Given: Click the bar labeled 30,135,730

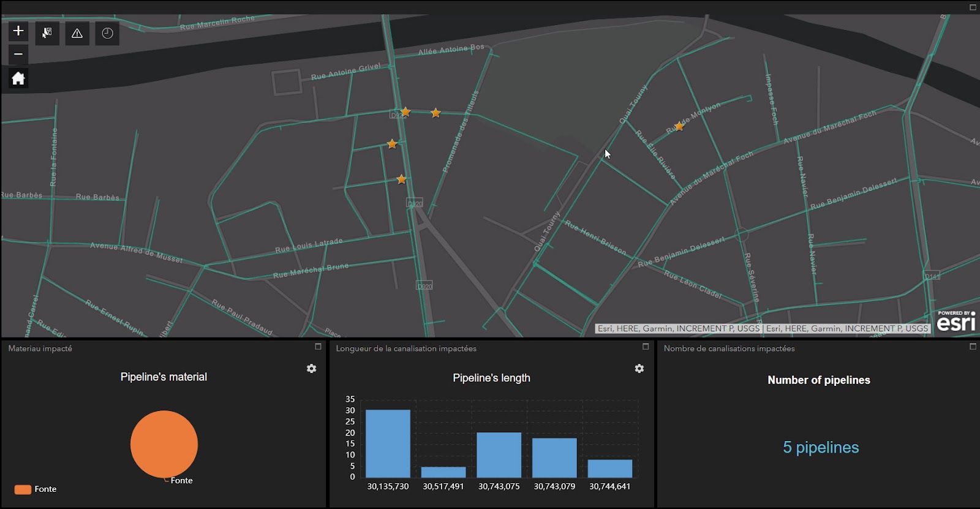Looking at the screenshot, I should tap(388, 443).
